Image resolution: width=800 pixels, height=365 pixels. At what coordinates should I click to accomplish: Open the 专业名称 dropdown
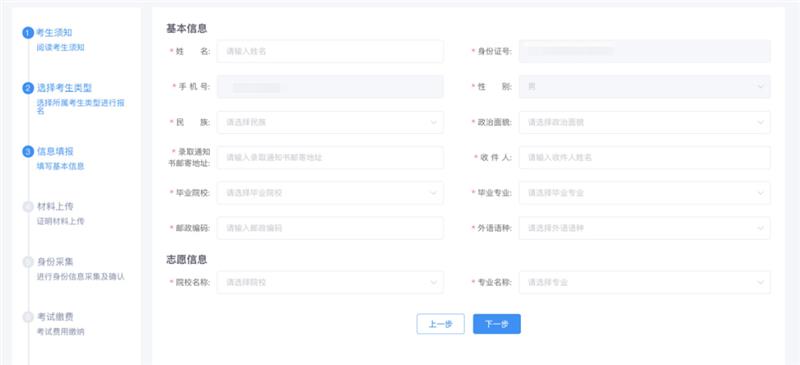click(x=645, y=282)
